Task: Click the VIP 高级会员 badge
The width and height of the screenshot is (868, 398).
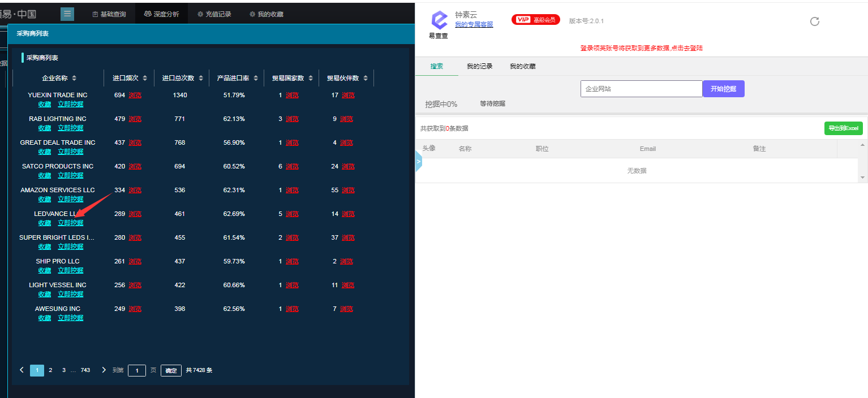Action: (535, 20)
